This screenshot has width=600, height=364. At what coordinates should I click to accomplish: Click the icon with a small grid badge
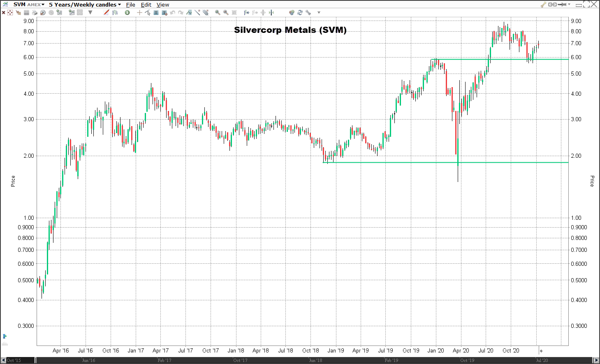[59, 12]
